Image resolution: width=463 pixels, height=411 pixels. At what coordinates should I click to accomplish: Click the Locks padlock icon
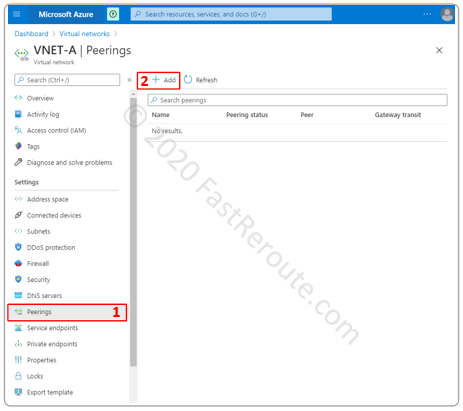click(x=18, y=376)
